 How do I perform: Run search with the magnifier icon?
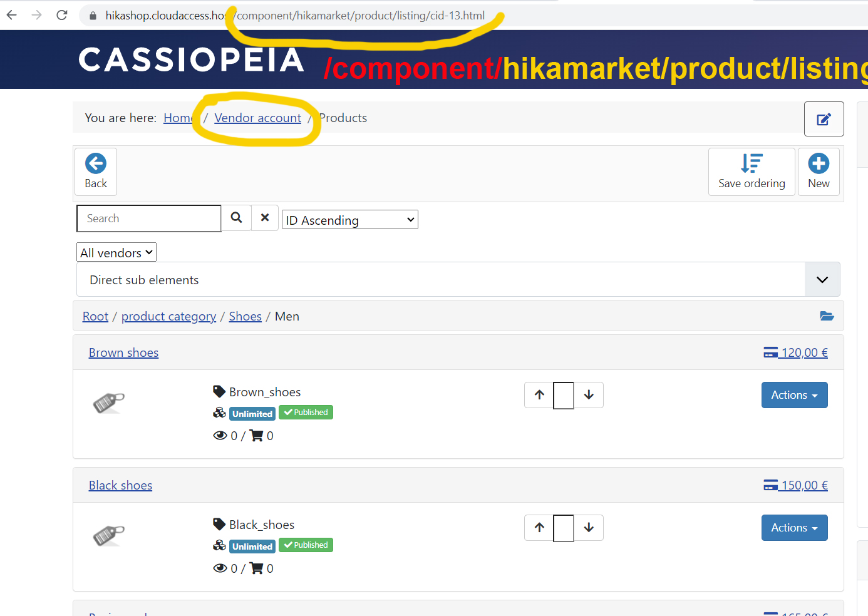coord(236,218)
